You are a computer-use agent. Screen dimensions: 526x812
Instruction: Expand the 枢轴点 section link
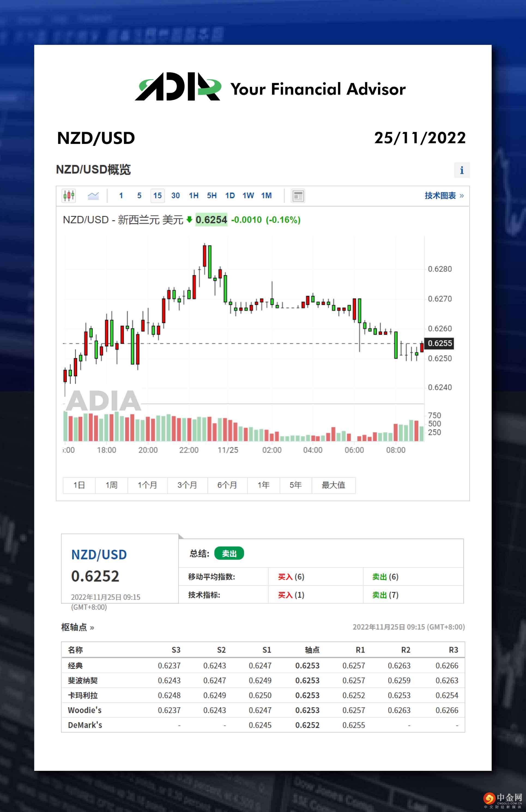pyautogui.click(x=77, y=627)
